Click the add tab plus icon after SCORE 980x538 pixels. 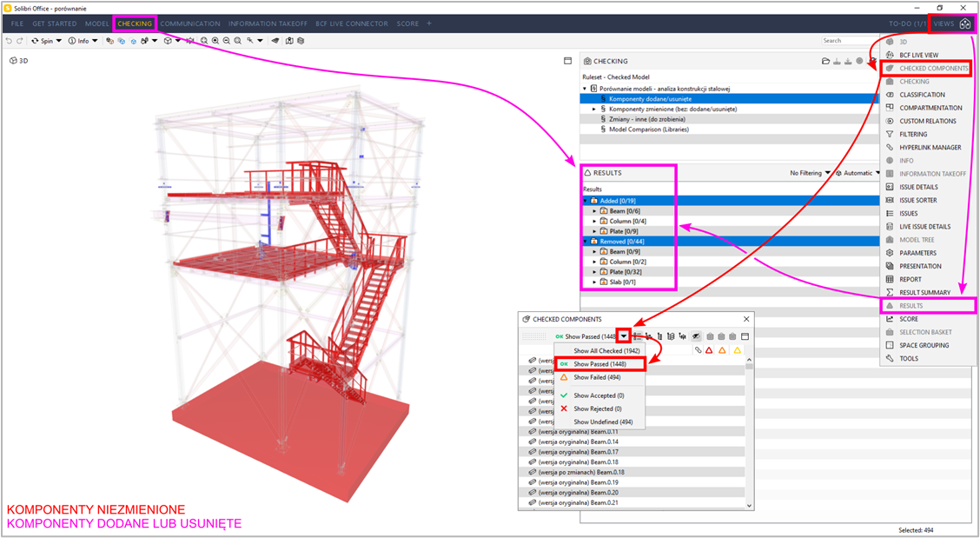click(x=429, y=23)
